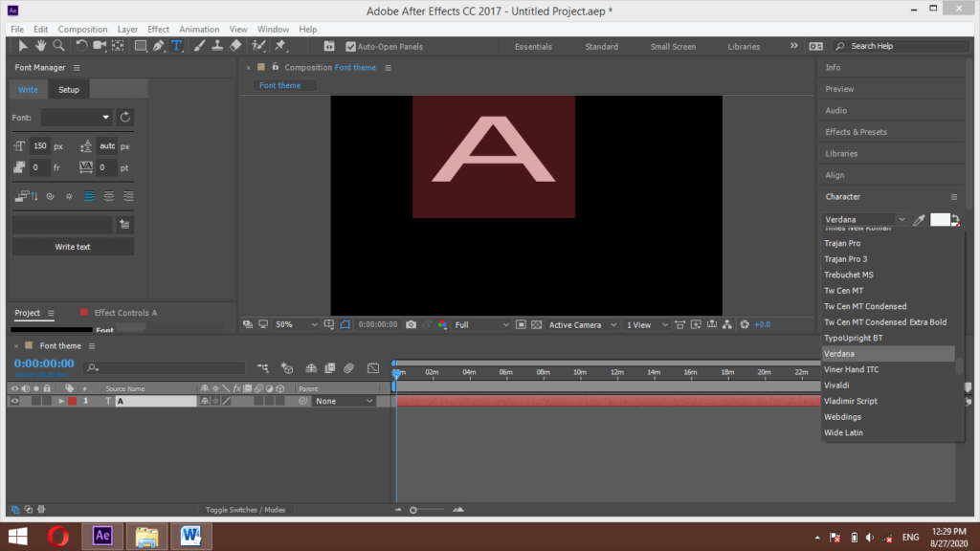Switch to the Setup tab in Font Manager

click(68, 89)
